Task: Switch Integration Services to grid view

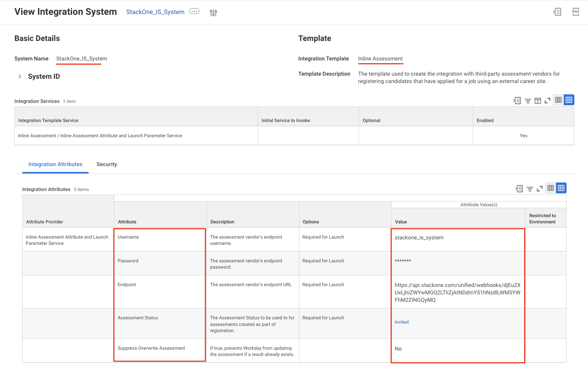Action: (x=569, y=100)
